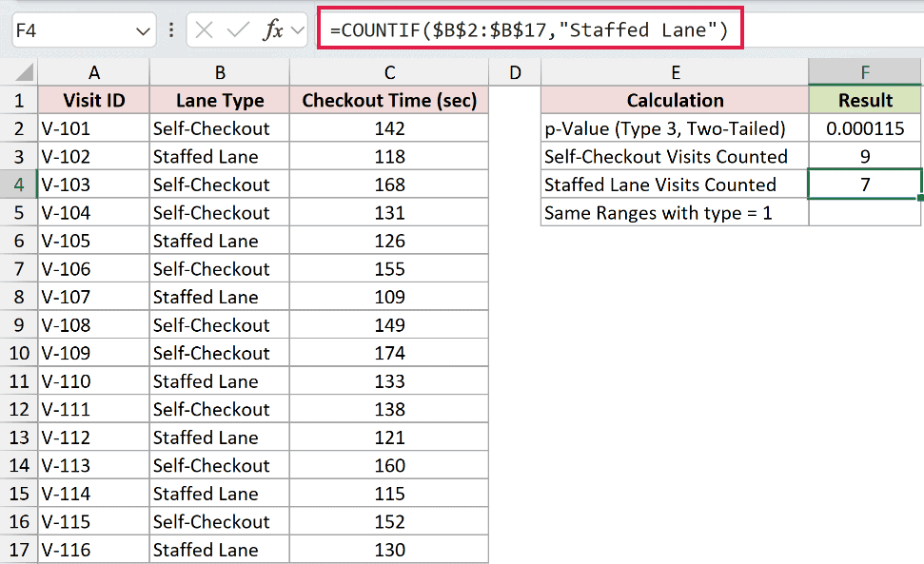Select row 1 header
This screenshot has height=564, width=924.
click(x=19, y=100)
